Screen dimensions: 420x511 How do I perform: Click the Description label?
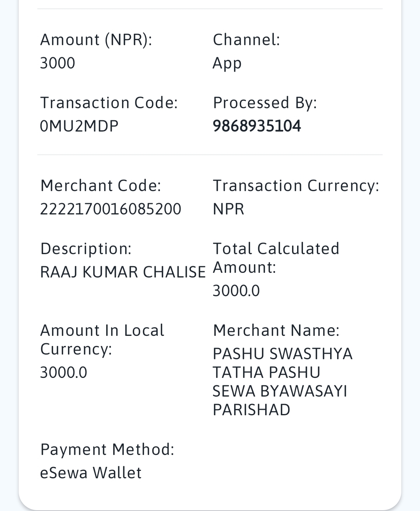click(x=86, y=249)
